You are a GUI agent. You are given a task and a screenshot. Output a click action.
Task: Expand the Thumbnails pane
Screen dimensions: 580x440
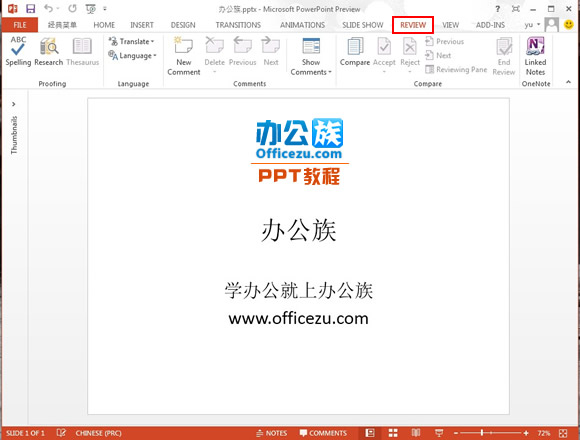14,104
